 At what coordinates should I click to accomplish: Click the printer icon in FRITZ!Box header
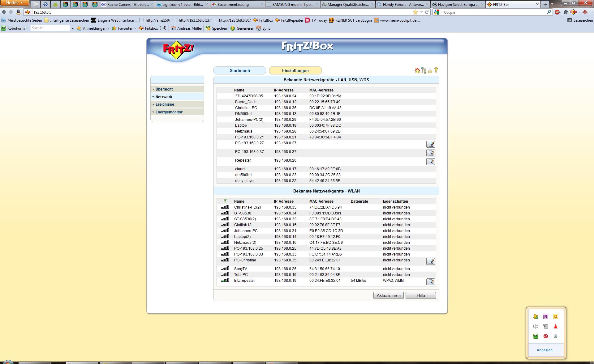(430, 71)
